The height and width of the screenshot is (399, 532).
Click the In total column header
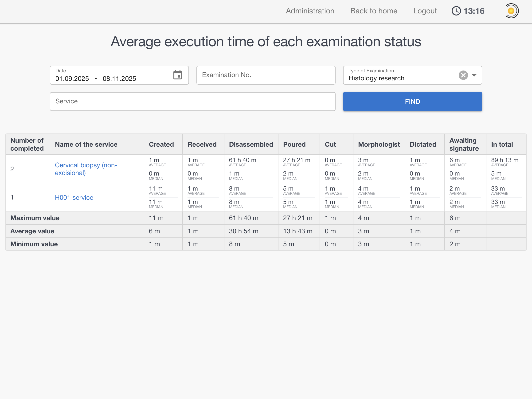coord(502,144)
